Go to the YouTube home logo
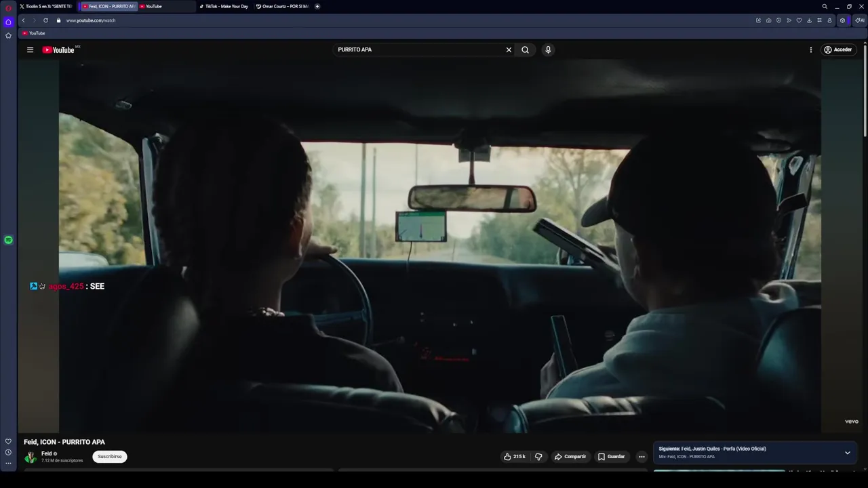 [58, 49]
